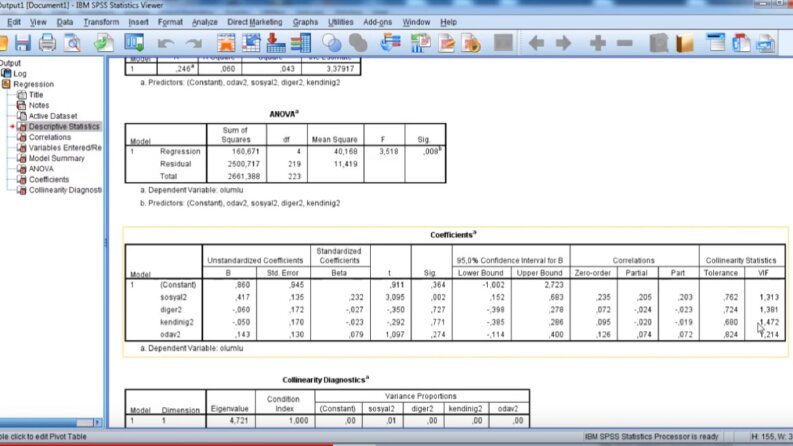Click the Go to Variable red arrow icon
The height and width of the screenshot is (446, 793).
(x=276, y=43)
